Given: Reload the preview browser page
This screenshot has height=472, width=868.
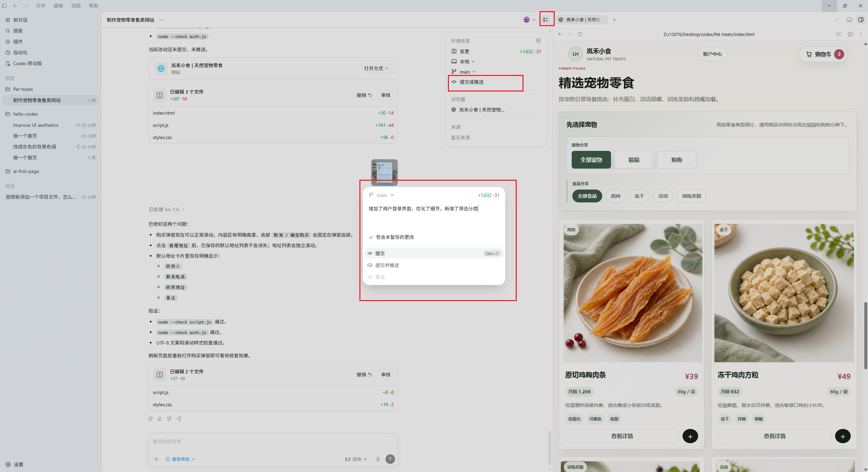Looking at the screenshot, I should [580, 34].
